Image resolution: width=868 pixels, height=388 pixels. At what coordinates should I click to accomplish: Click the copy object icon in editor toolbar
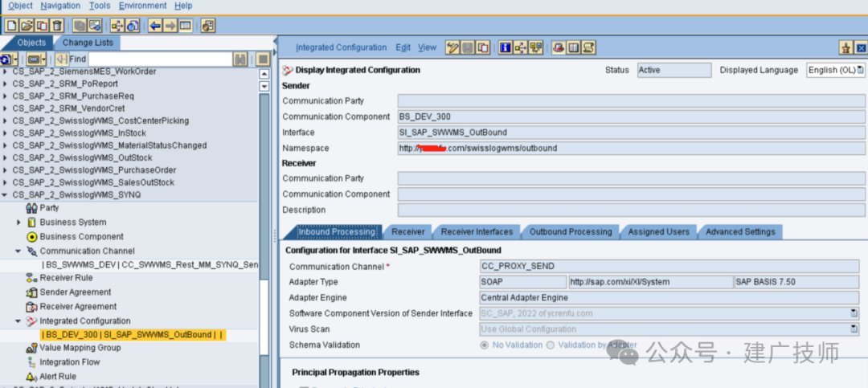[483, 47]
